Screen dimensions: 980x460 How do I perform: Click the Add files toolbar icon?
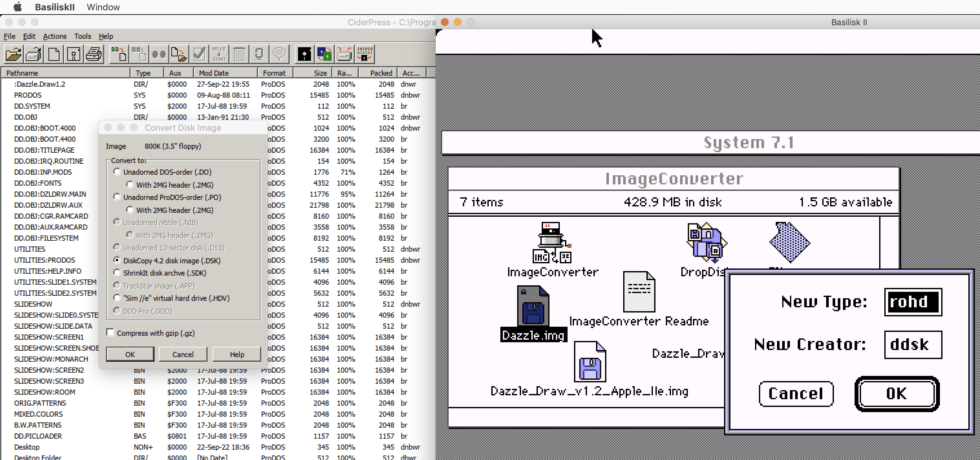click(119, 54)
